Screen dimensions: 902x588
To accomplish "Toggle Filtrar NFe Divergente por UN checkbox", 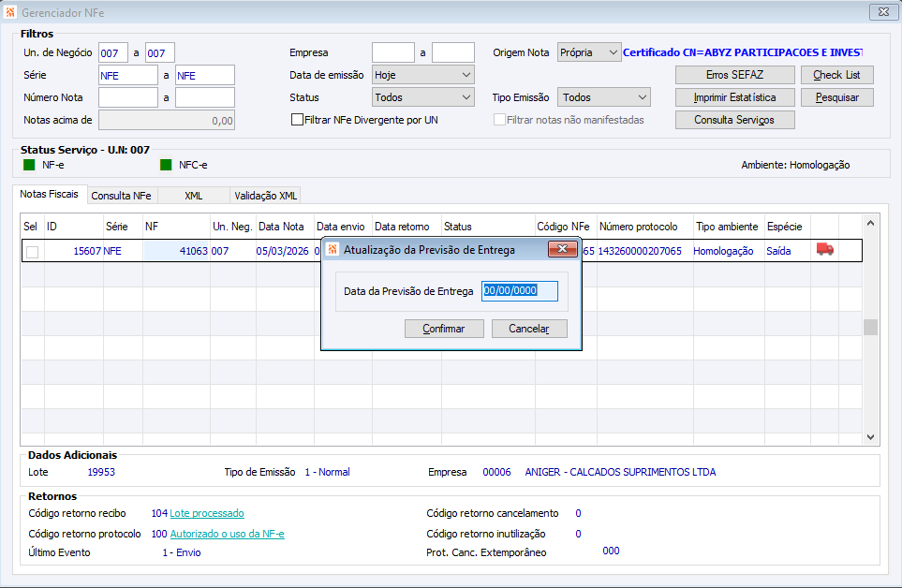I will tap(298, 120).
